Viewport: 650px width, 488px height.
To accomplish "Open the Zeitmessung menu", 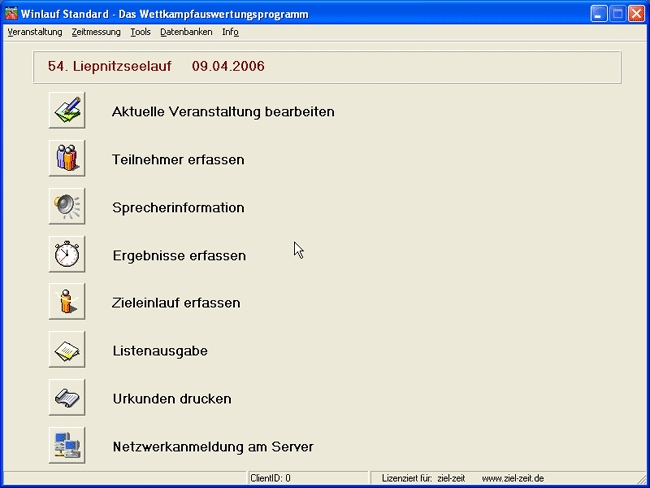I will 96,32.
